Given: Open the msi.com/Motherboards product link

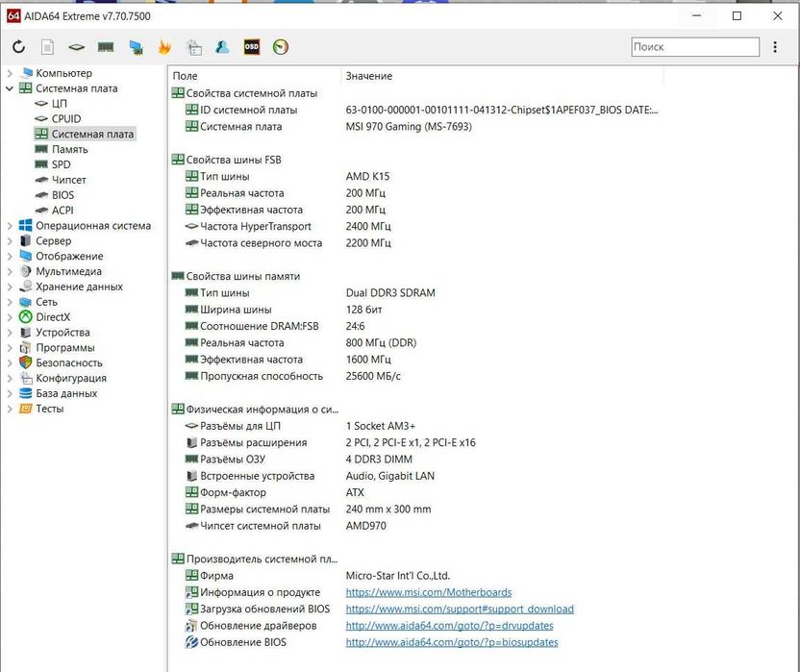Looking at the screenshot, I should [429, 592].
